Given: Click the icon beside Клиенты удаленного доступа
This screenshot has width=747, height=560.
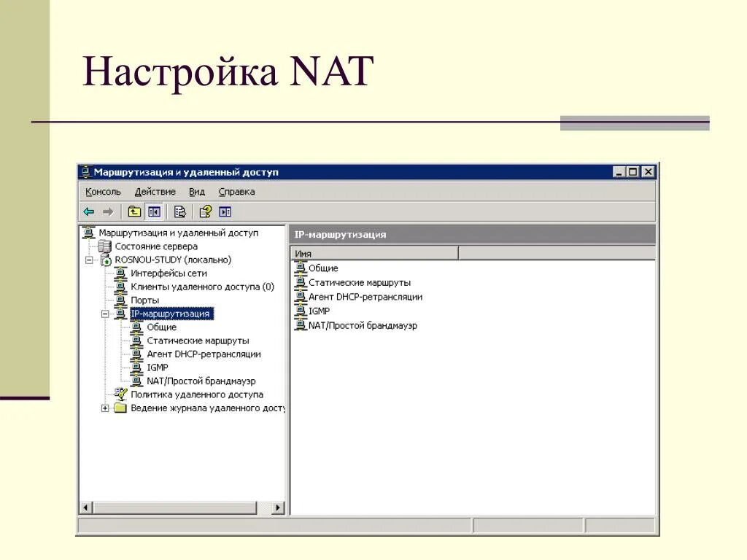Looking at the screenshot, I should (120, 286).
